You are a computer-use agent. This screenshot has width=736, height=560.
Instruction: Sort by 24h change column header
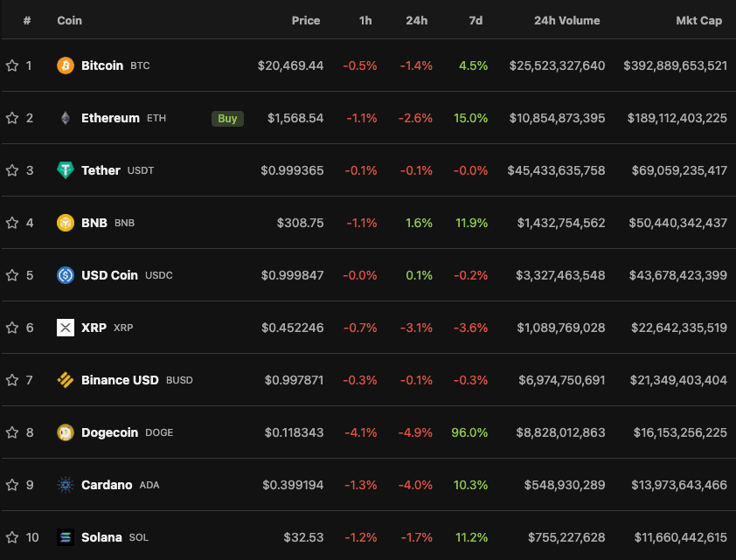pos(416,21)
